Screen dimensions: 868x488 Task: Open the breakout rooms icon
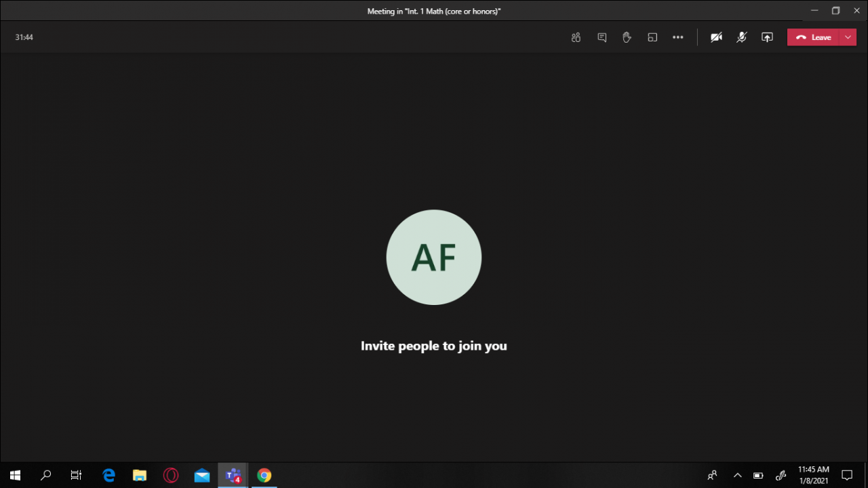click(652, 37)
